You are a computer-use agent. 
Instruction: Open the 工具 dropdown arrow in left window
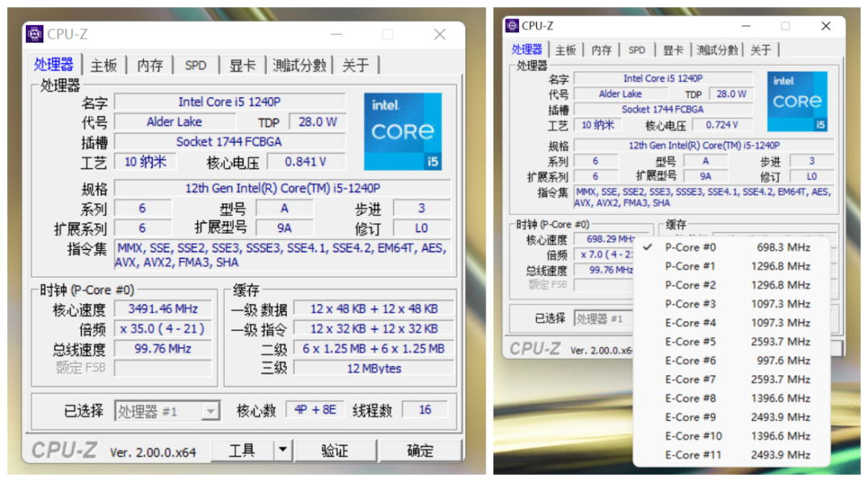[x=282, y=450]
